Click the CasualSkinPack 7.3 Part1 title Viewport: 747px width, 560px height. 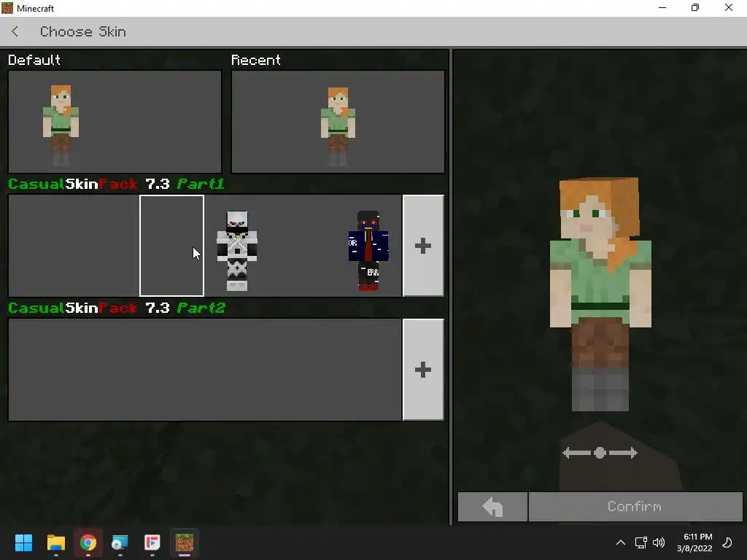(x=116, y=184)
